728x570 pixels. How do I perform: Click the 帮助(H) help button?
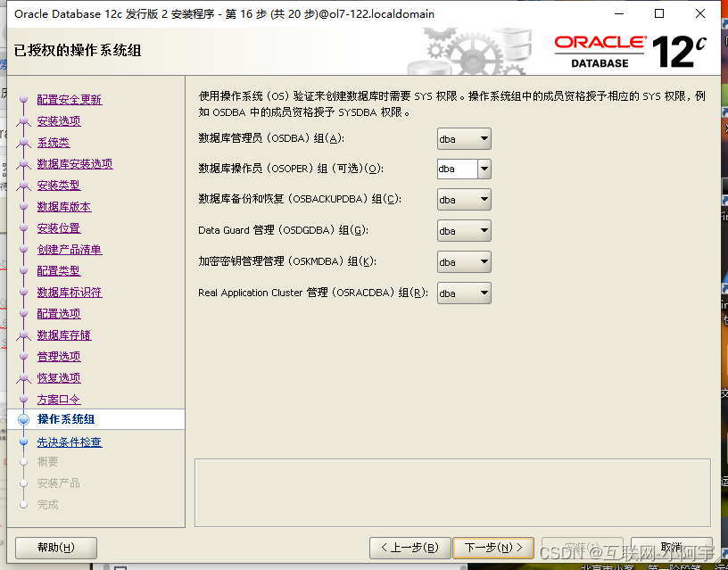click(x=56, y=548)
